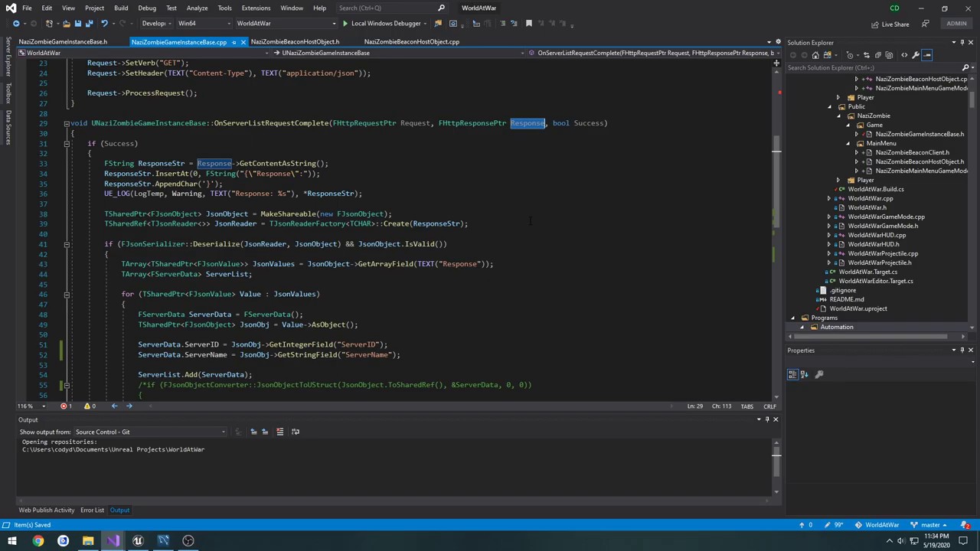Close the NaziZombieGameInstanceBase.cpp tab

pyautogui.click(x=243, y=42)
